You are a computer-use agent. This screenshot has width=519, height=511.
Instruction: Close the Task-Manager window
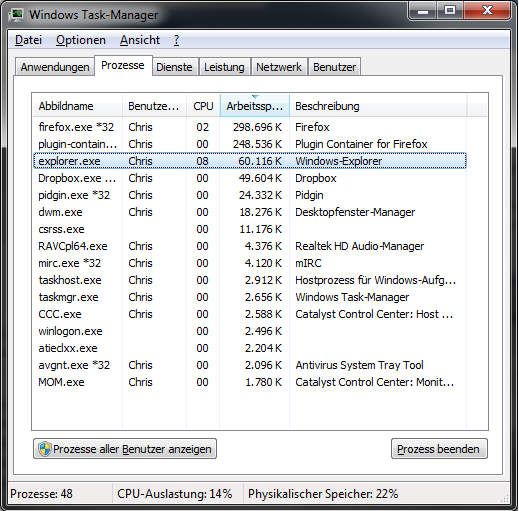click(x=486, y=11)
